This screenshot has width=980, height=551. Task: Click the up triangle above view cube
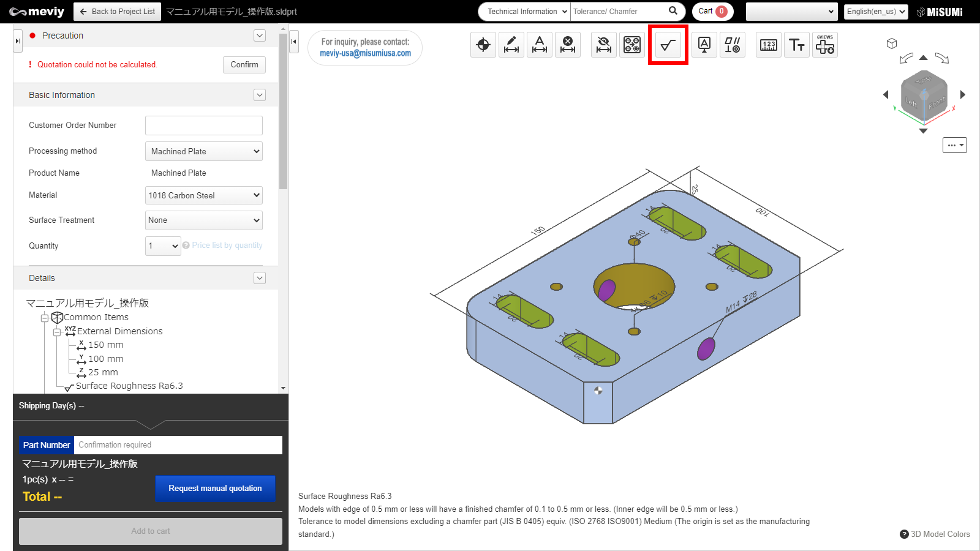click(x=924, y=58)
